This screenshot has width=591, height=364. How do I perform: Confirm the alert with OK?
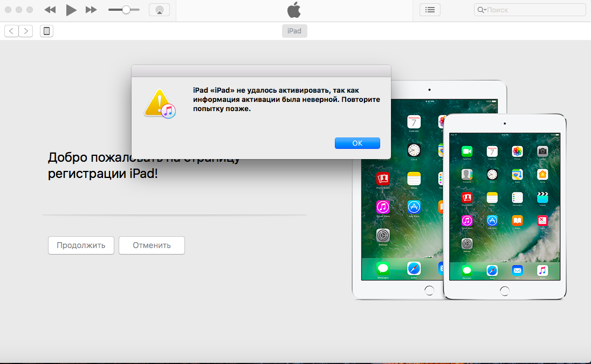tap(358, 143)
